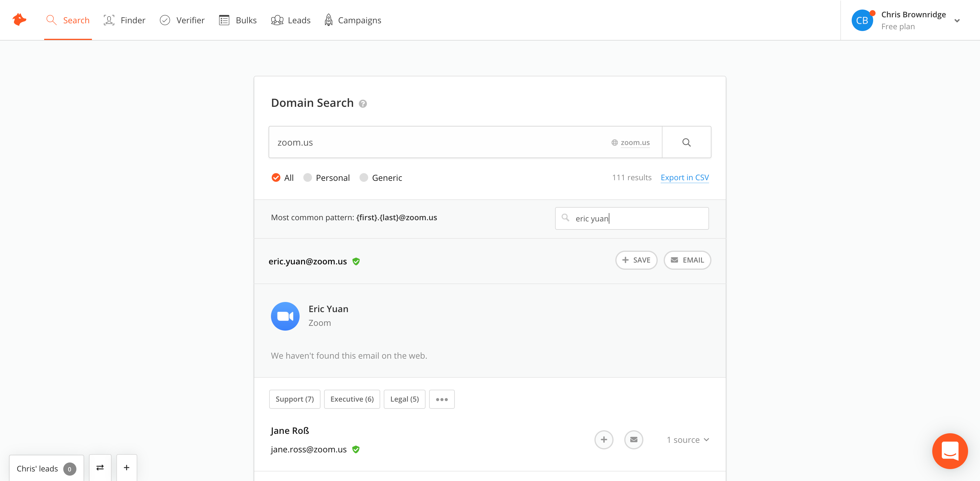Screen dimensions: 980x481
Task: Click the eric yuan name filter field
Action: 632,218
